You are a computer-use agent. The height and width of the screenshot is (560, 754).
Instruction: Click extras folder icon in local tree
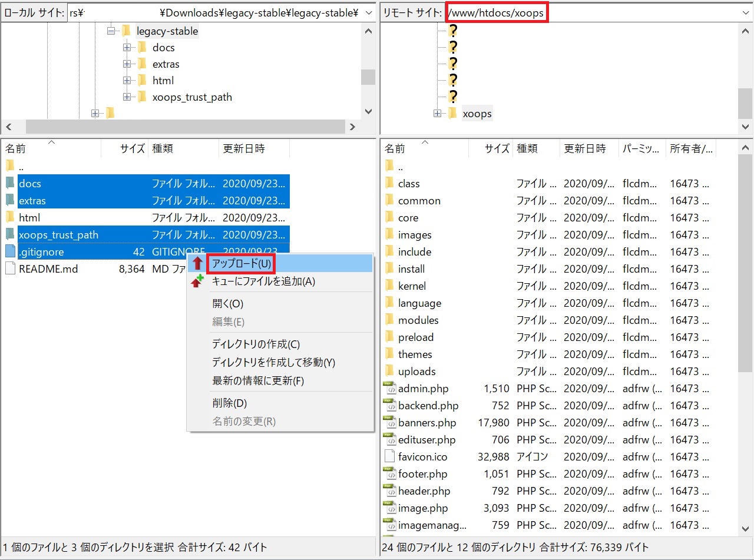(x=141, y=64)
